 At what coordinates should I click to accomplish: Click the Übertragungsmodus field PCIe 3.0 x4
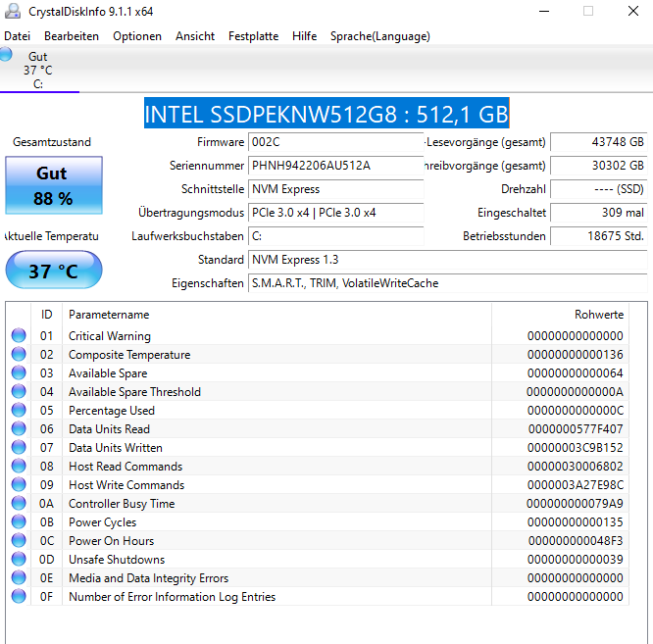tap(335, 213)
